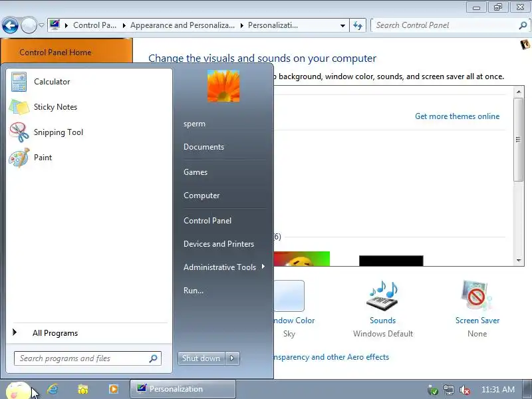Launch Windows Media Player from the taskbar
Image resolution: width=532 pixels, height=399 pixels.
click(113, 389)
